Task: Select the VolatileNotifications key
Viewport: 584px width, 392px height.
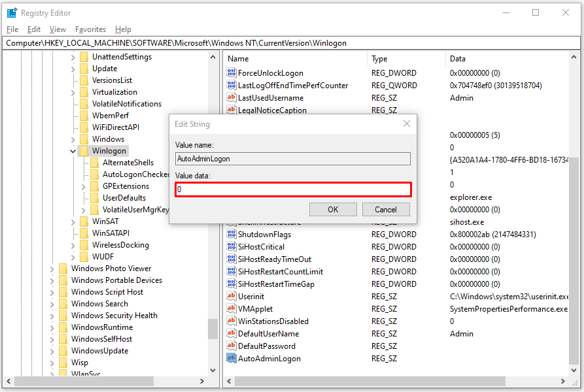Action: pos(127,104)
